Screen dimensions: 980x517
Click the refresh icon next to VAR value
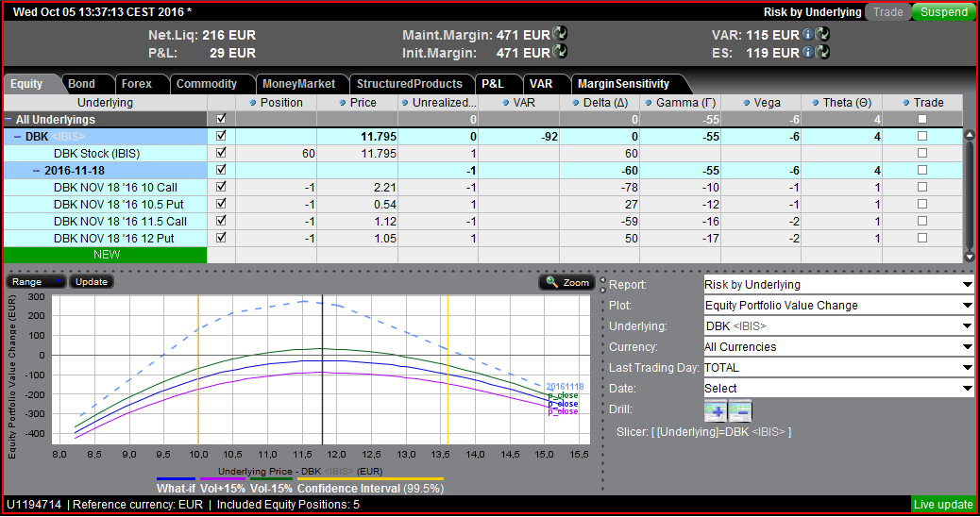pyautogui.click(x=821, y=35)
